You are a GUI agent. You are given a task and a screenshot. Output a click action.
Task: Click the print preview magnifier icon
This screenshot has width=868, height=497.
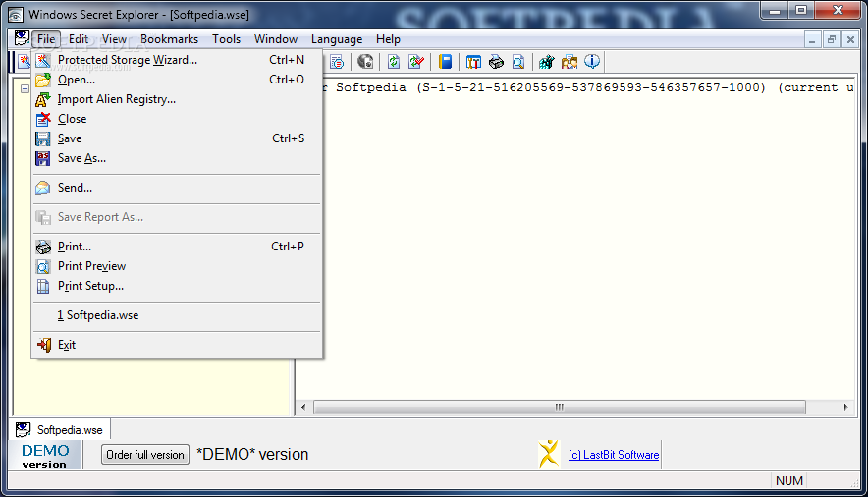pyautogui.click(x=518, y=62)
